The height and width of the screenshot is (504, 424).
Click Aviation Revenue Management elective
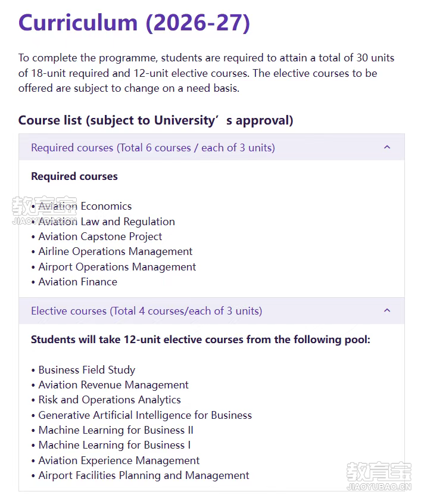113,385
